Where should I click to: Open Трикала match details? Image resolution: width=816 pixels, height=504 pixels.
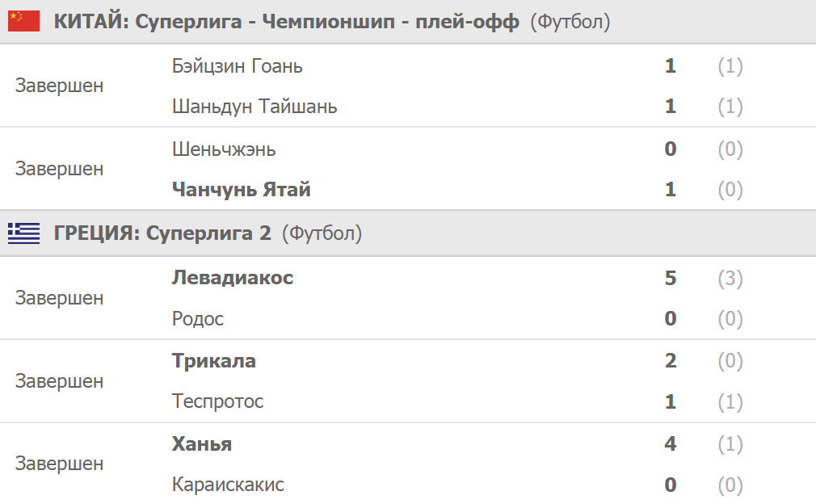214,361
